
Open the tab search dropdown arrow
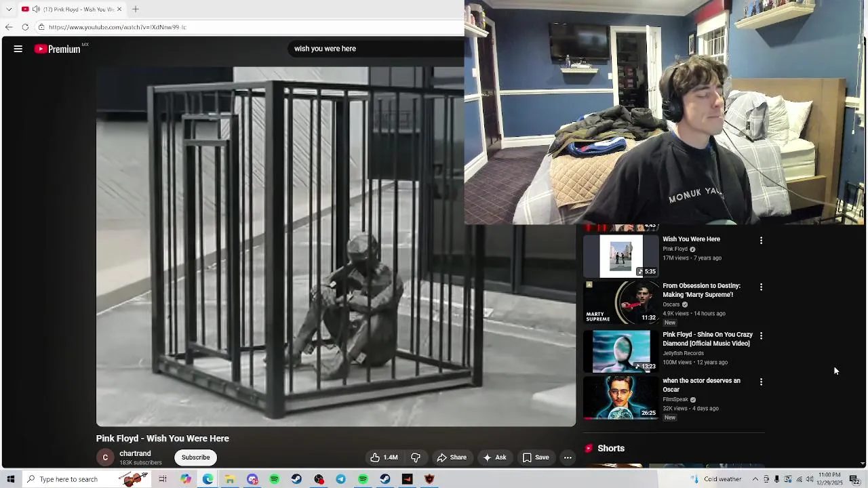pyautogui.click(x=9, y=9)
